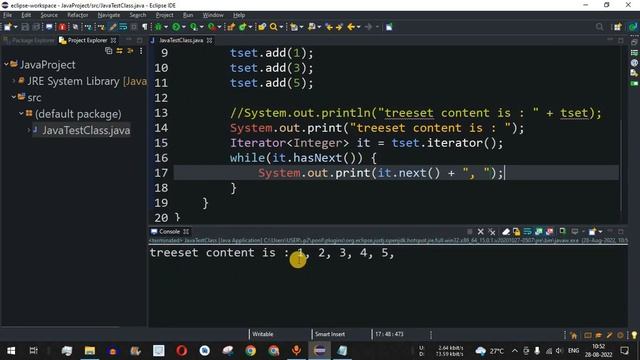Click Last Edit Location arrow icon

[329, 27]
